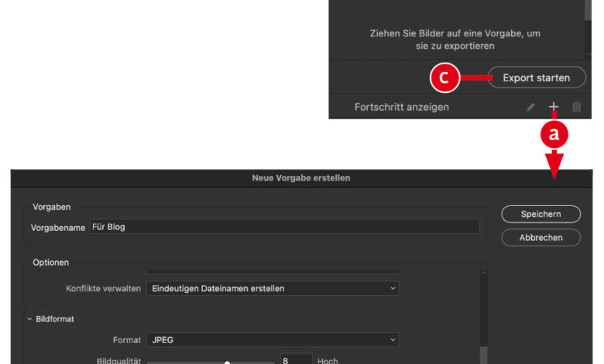
Task: Click the Neue Vorgabe erstellen title
Action: (x=301, y=178)
